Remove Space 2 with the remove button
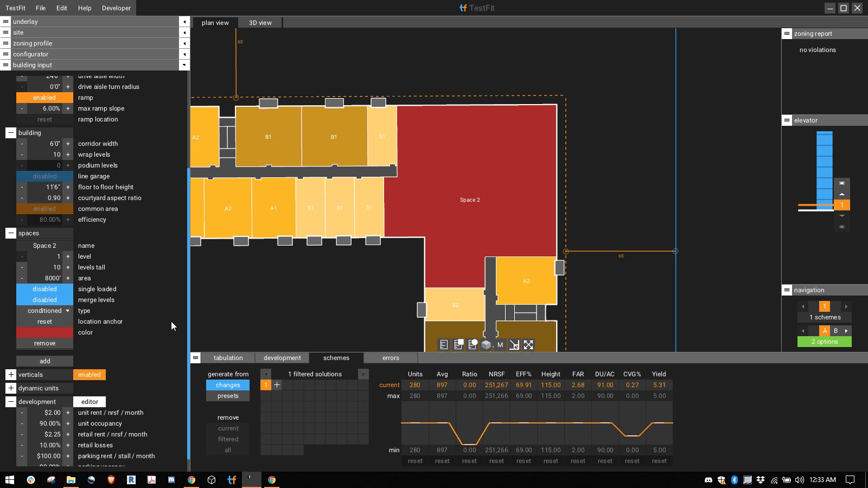This screenshot has height=488, width=868. 44,343
